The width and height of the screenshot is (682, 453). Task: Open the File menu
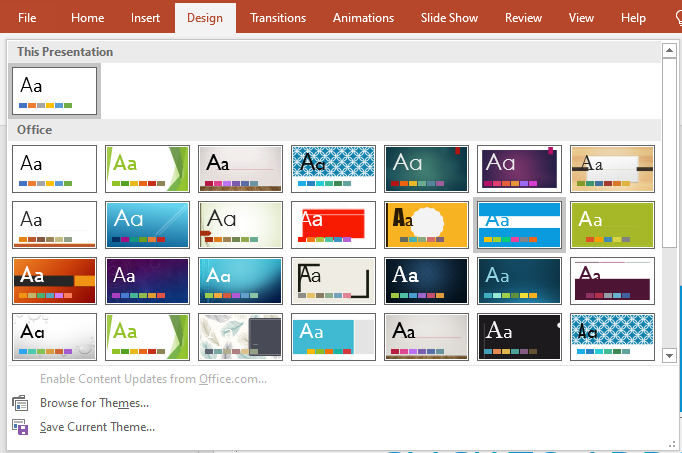click(x=27, y=18)
